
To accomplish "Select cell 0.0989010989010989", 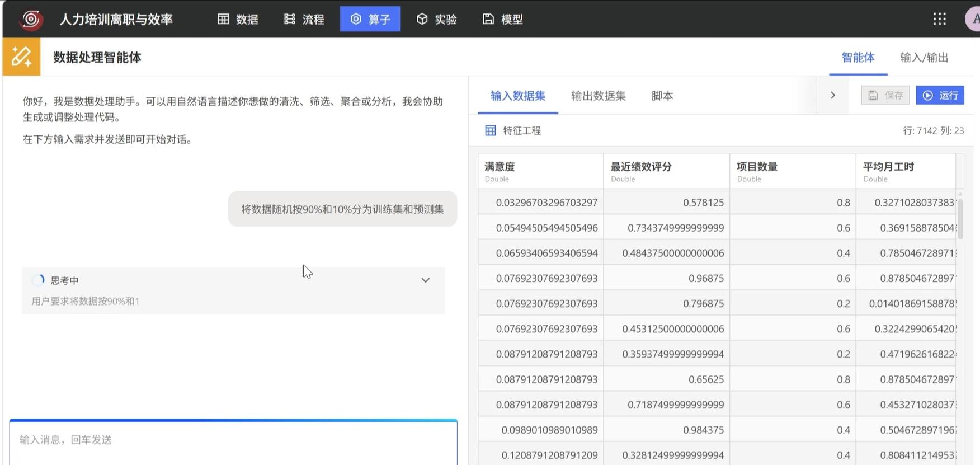I will [x=541, y=430].
